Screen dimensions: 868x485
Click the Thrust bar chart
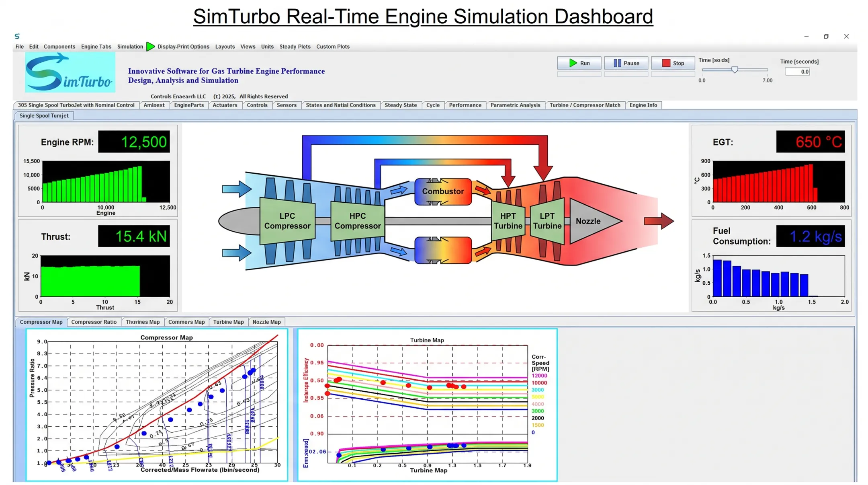point(105,276)
